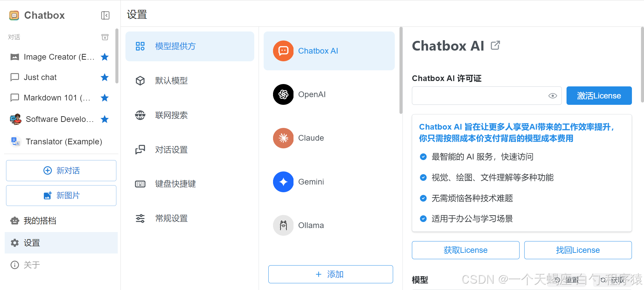This screenshot has height=290, width=644.
Task: Click the Translator avatar icon
Action: click(x=15, y=142)
